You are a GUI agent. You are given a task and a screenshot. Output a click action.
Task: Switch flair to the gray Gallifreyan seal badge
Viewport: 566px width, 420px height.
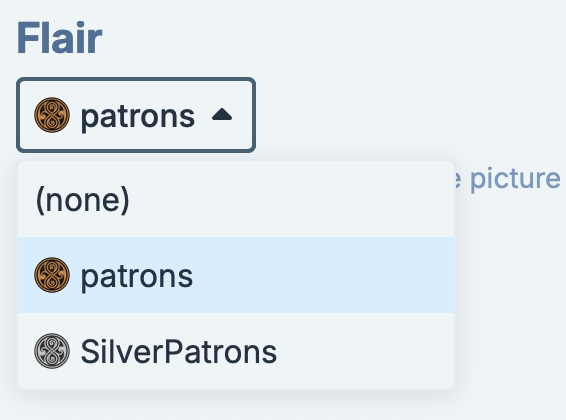coord(236,351)
